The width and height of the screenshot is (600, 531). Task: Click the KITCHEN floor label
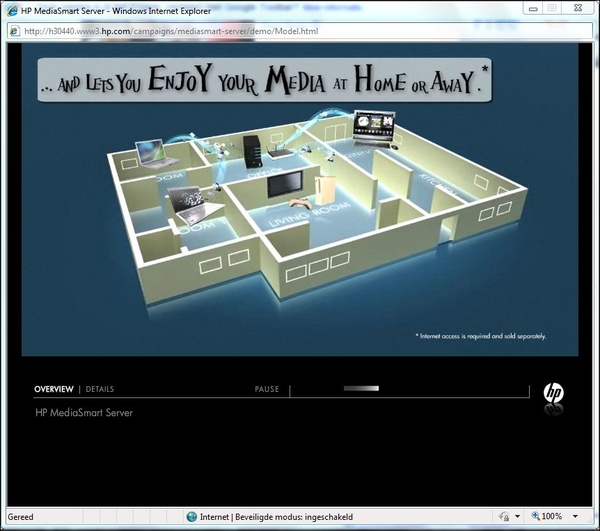pyautogui.click(x=437, y=184)
